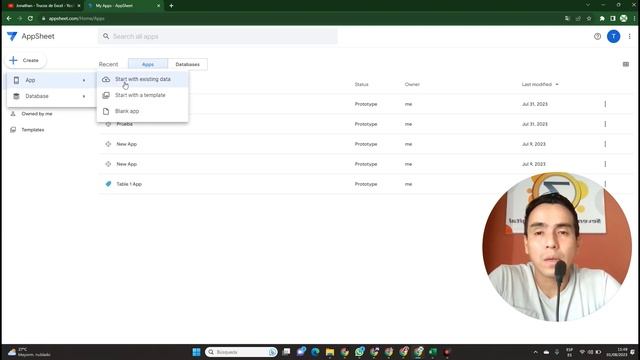Image resolution: width=640 pixels, height=360 pixels.
Task: Click the taskbar search box
Action: [241, 352]
